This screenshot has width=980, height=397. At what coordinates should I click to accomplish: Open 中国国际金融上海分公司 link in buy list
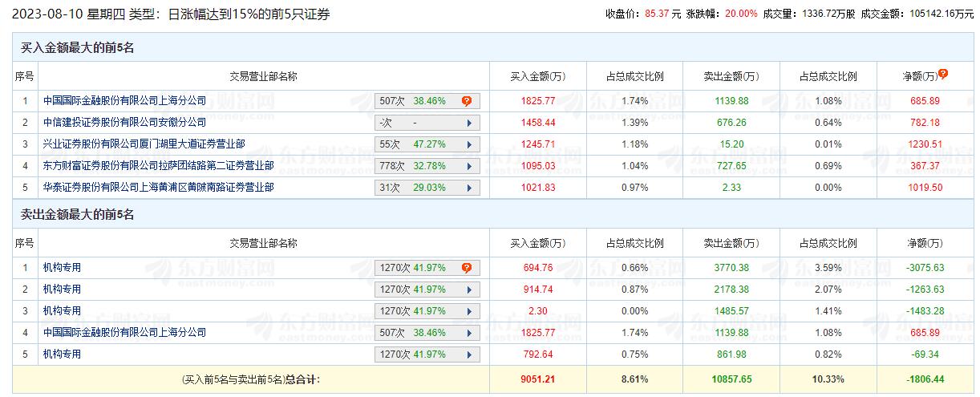[x=124, y=101]
